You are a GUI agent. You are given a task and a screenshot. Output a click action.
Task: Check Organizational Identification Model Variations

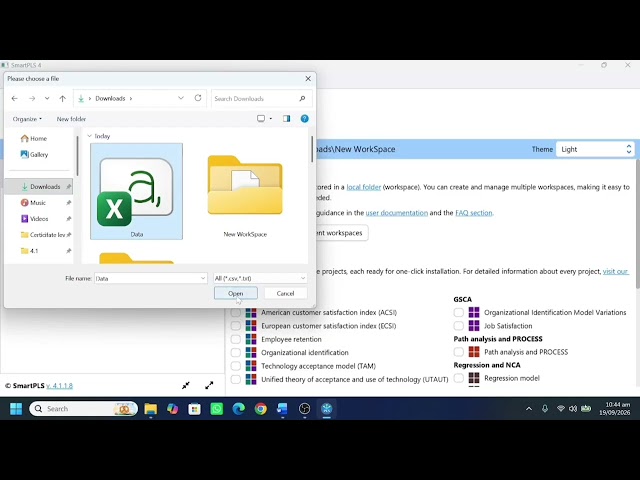pos(459,313)
